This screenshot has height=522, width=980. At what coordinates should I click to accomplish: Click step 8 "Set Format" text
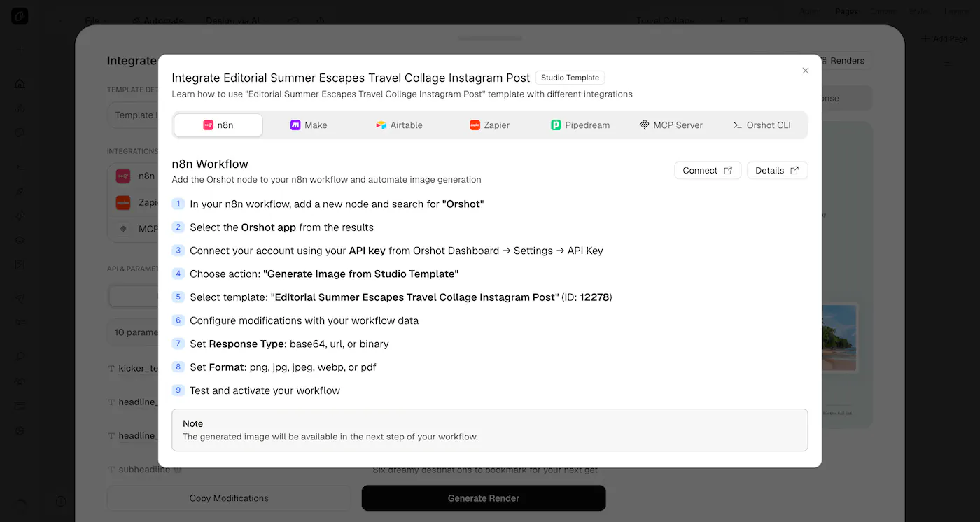pyautogui.click(x=283, y=367)
